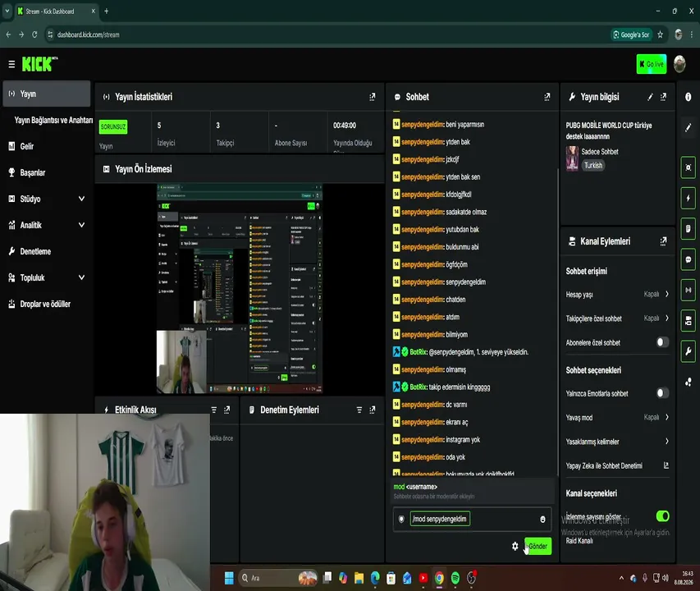
Task: Open YouTube app from the taskbar
Action: pyautogui.click(x=423, y=578)
